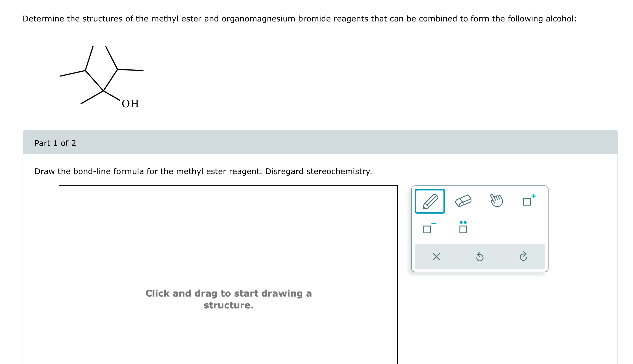Click the drawing instruction about methyl ester reagent
Screen dimensions: 633x364
coord(203,171)
